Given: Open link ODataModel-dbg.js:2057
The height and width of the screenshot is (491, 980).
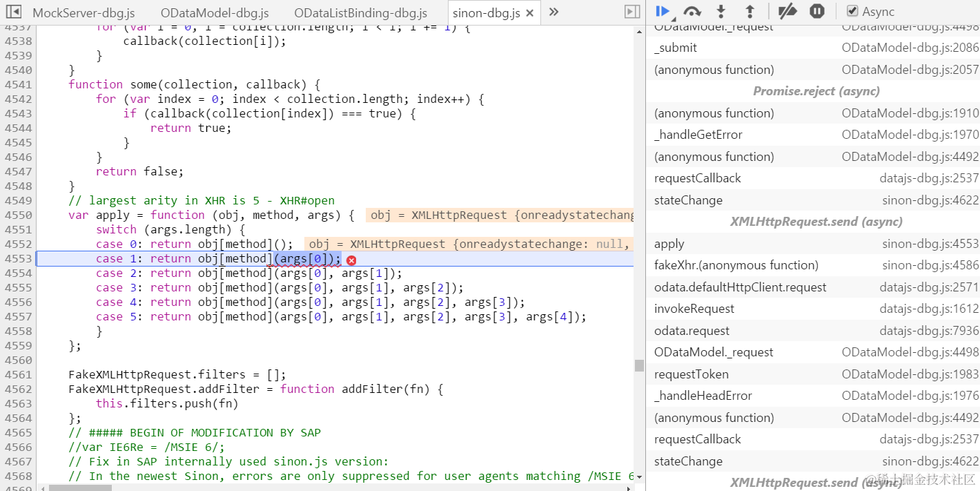Looking at the screenshot, I should [910, 70].
